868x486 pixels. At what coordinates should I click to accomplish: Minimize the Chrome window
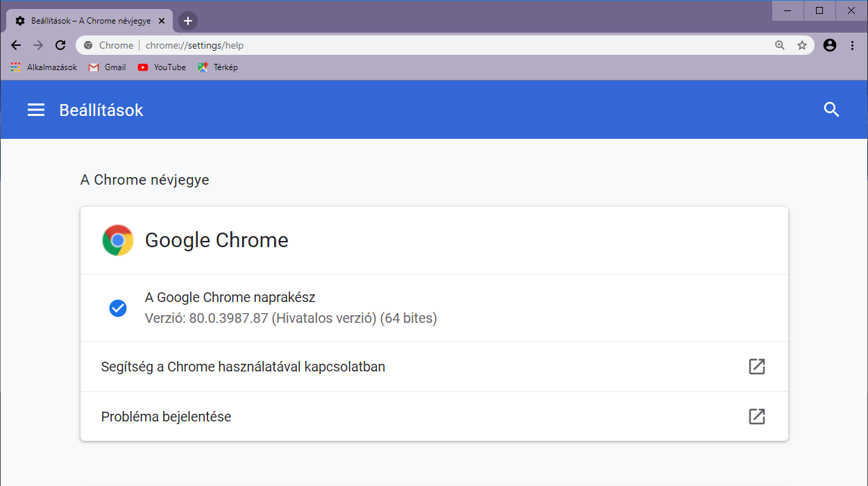tap(788, 10)
